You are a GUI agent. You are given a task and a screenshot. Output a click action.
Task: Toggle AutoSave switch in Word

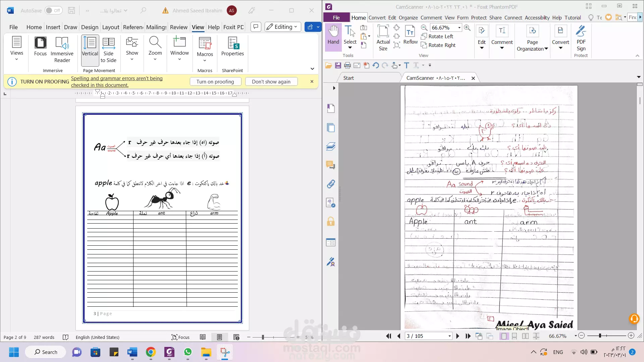click(53, 10)
